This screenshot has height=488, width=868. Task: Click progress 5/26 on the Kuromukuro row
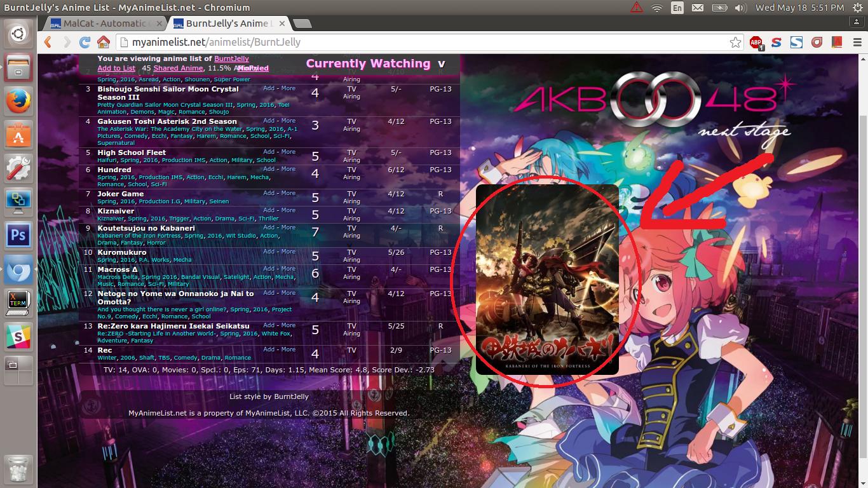click(x=395, y=252)
